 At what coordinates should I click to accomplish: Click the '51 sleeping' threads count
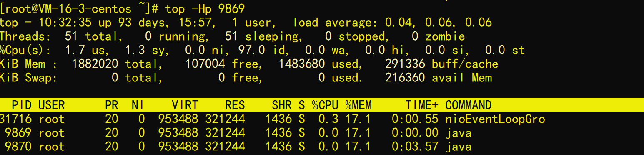click(x=261, y=36)
